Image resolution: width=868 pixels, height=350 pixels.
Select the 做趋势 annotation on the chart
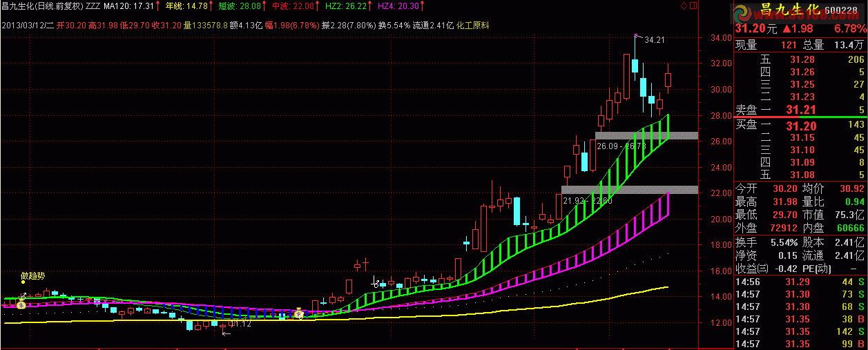pos(32,275)
